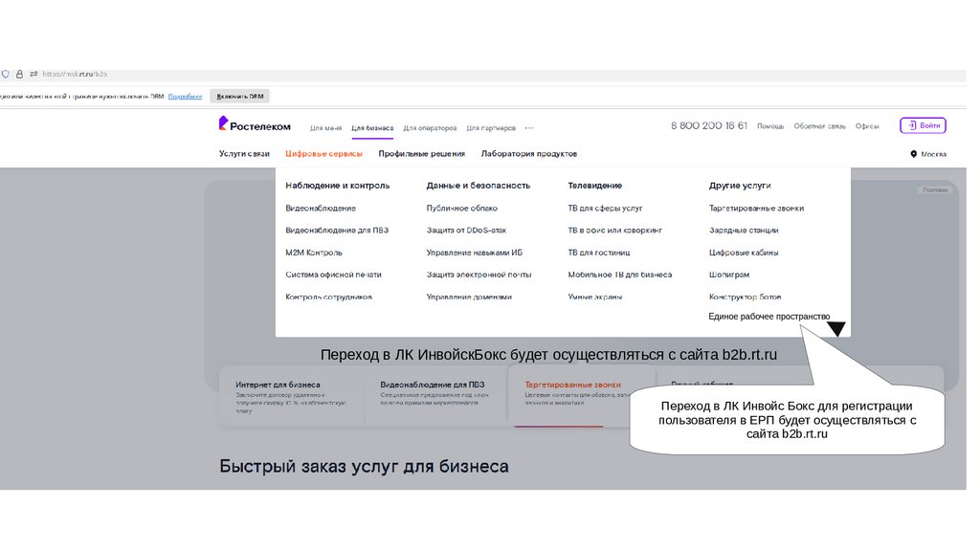Viewport: 980px width, 551px height.
Task: Open Видеонаблюдение для ПВЗ menu entry
Action: click(x=337, y=230)
